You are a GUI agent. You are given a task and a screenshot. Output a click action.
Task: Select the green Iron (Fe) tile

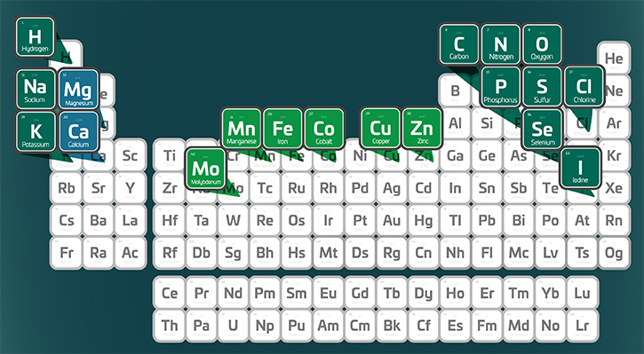282,129
